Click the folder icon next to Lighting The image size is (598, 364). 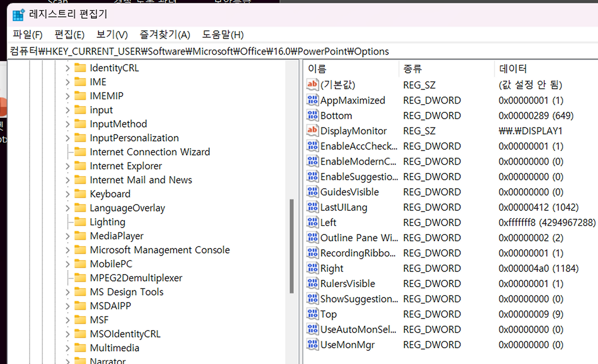(80, 222)
